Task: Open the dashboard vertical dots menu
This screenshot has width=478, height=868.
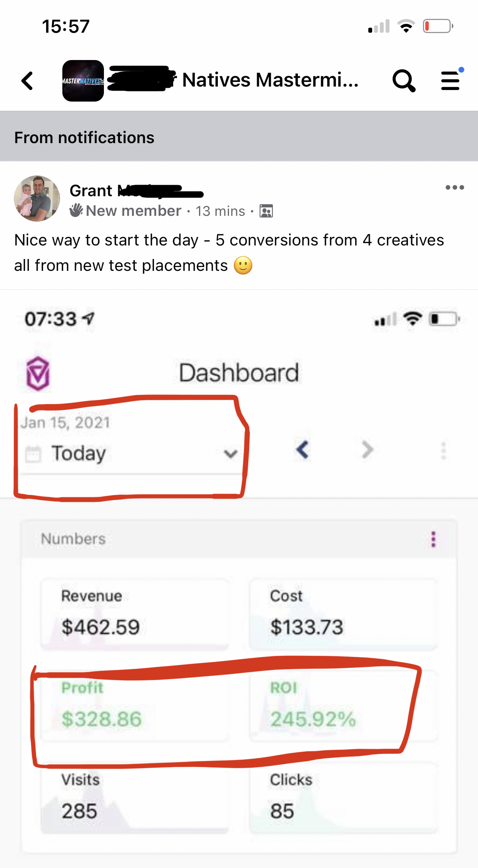Action: click(443, 451)
